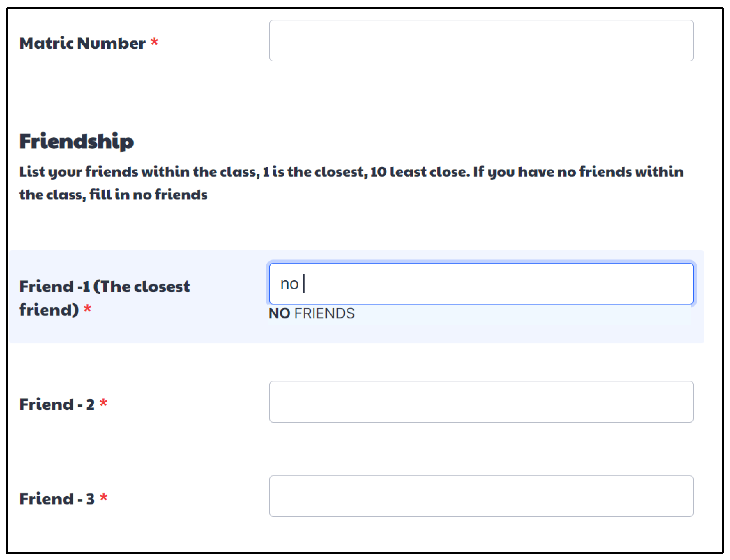730x560 pixels.
Task: Click the Friend - 3 input field
Action: [481, 496]
